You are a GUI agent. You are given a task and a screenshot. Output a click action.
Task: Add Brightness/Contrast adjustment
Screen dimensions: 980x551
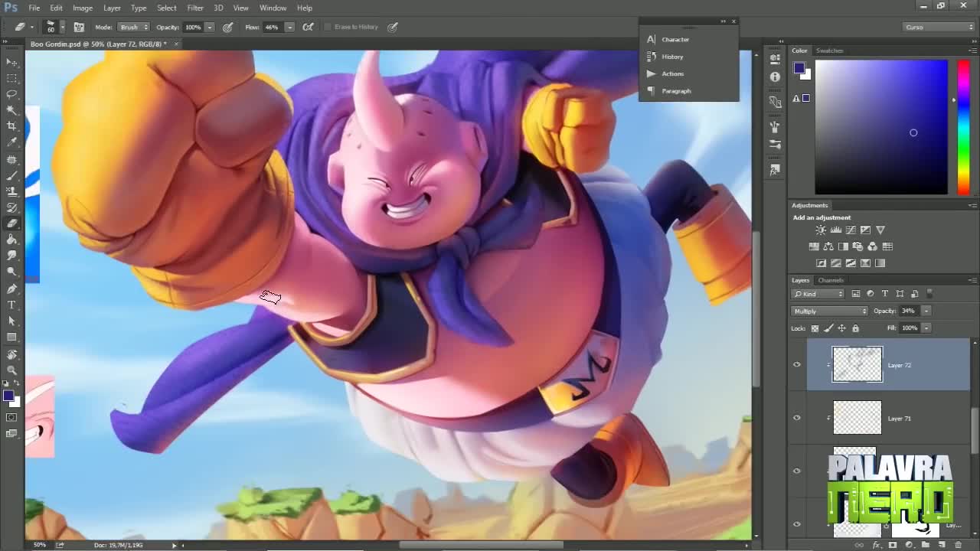(821, 230)
